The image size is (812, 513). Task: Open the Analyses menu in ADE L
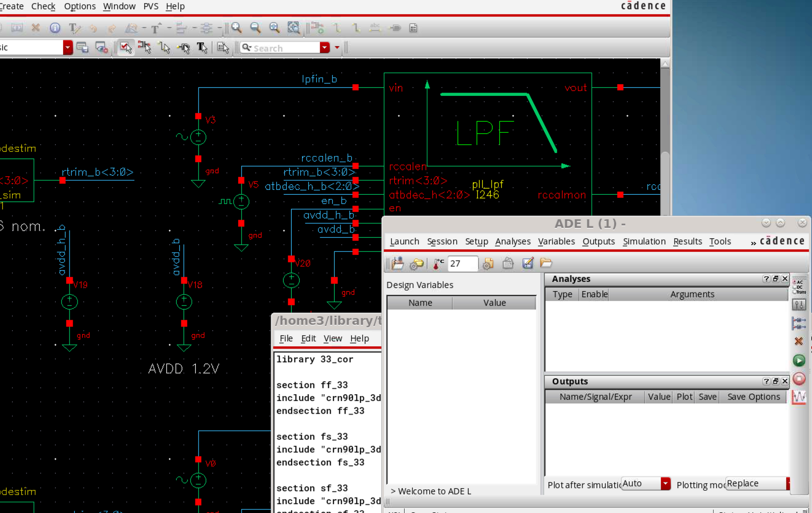pos(513,241)
